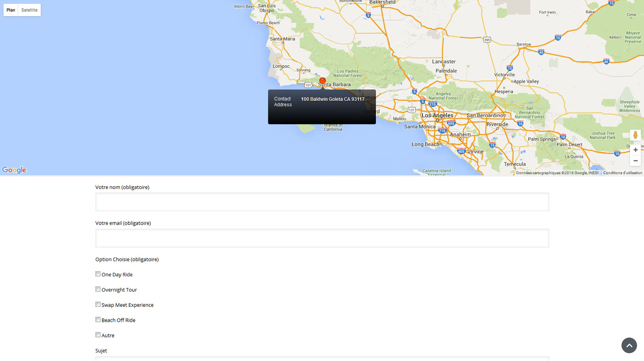This screenshot has height=361, width=644.
Task: Open the Google logo link on map
Action: pos(14,170)
